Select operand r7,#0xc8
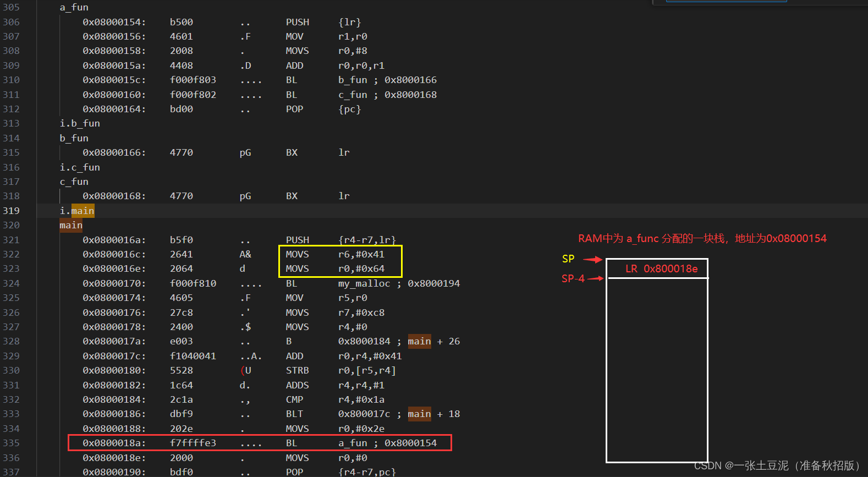This screenshot has width=868, height=477. (x=361, y=312)
